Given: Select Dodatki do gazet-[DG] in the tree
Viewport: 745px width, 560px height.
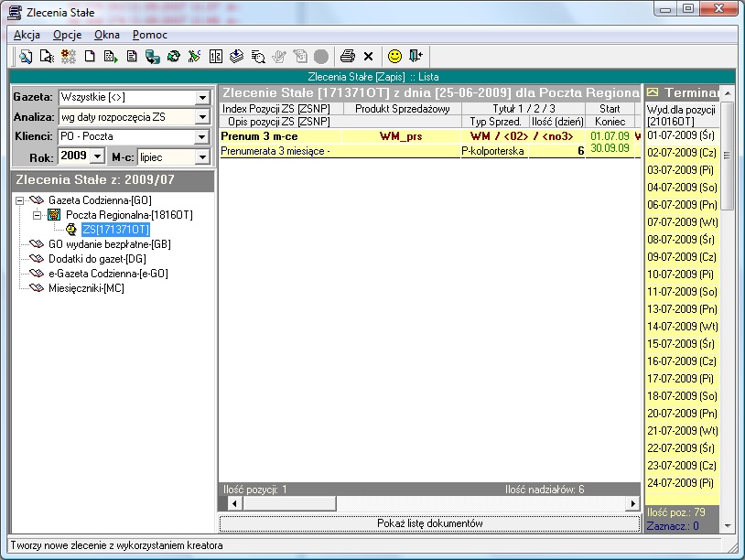Looking at the screenshot, I should click(97, 259).
